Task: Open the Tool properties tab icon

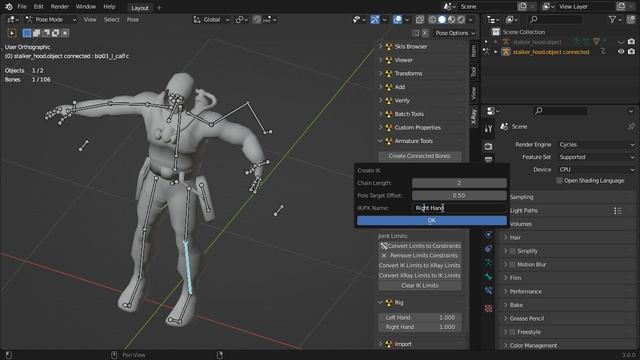Action: point(489,129)
